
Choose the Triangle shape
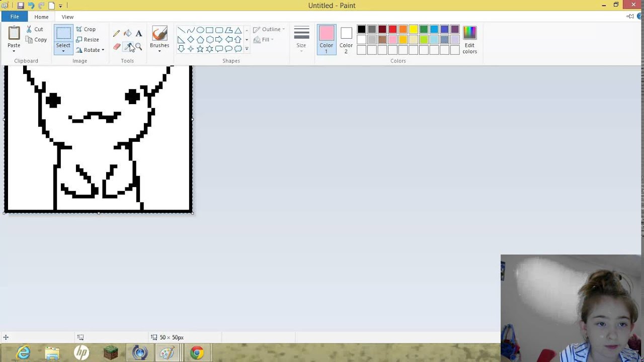coord(238,30)
